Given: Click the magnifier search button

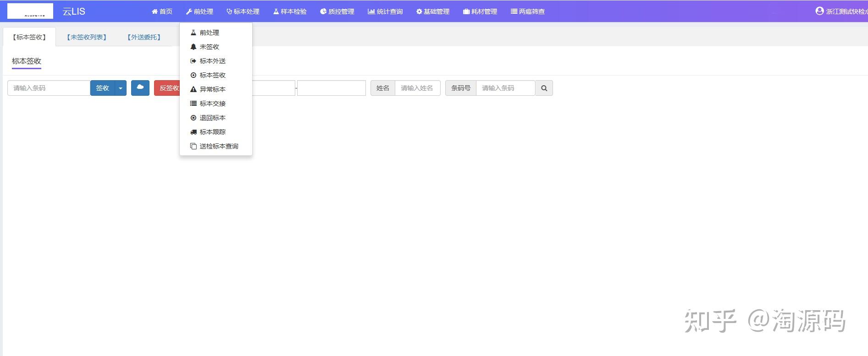Looking at the screenshot, I should click(544, 88).
